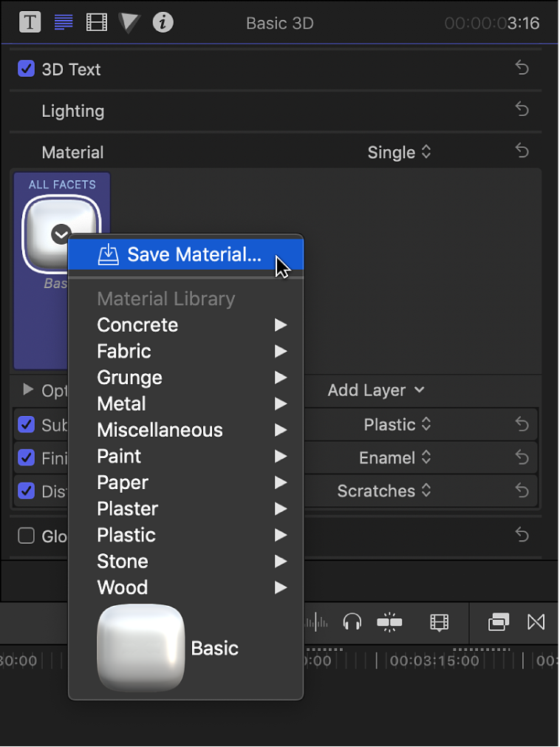The height and width of the screenshot is (747, 560).
Task: Click the Basic material thumbnail in the menu
Action: click(x=140, y=647)
